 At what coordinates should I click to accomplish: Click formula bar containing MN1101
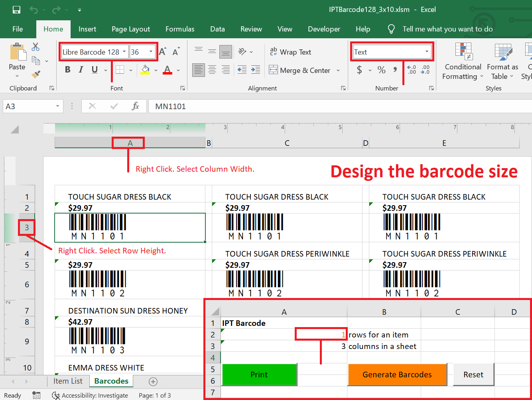(x=340, y=106)
